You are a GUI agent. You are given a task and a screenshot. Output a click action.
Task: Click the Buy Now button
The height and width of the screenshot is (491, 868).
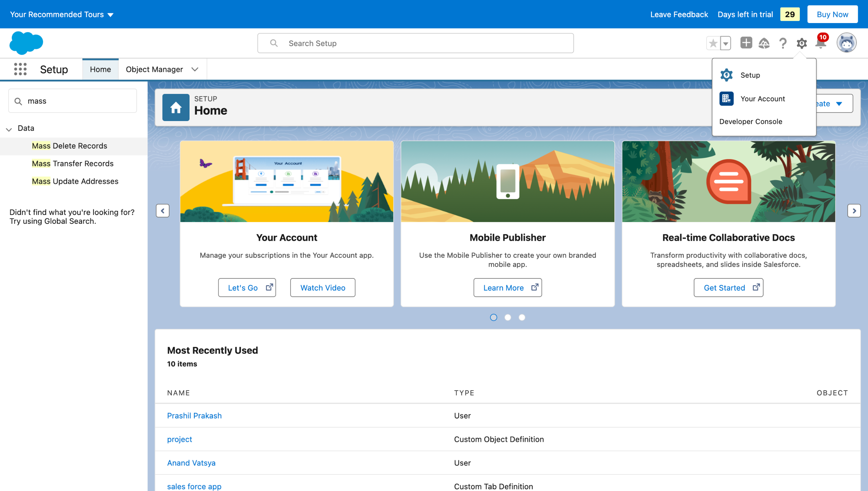832,14
